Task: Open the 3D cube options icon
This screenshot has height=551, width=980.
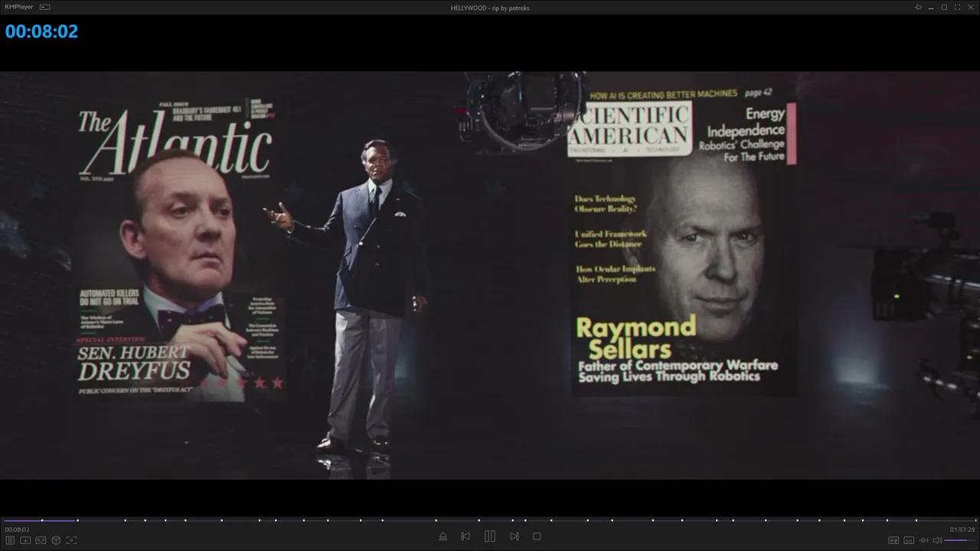Action: coord(56,540)
